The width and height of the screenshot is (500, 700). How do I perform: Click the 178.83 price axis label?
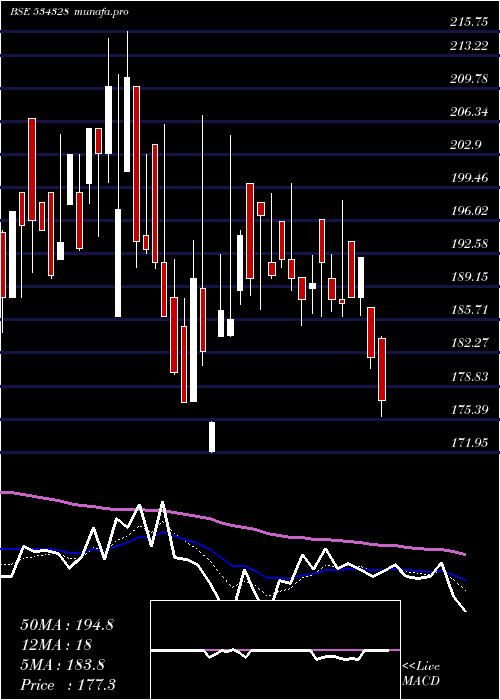(x=469, y=377)
